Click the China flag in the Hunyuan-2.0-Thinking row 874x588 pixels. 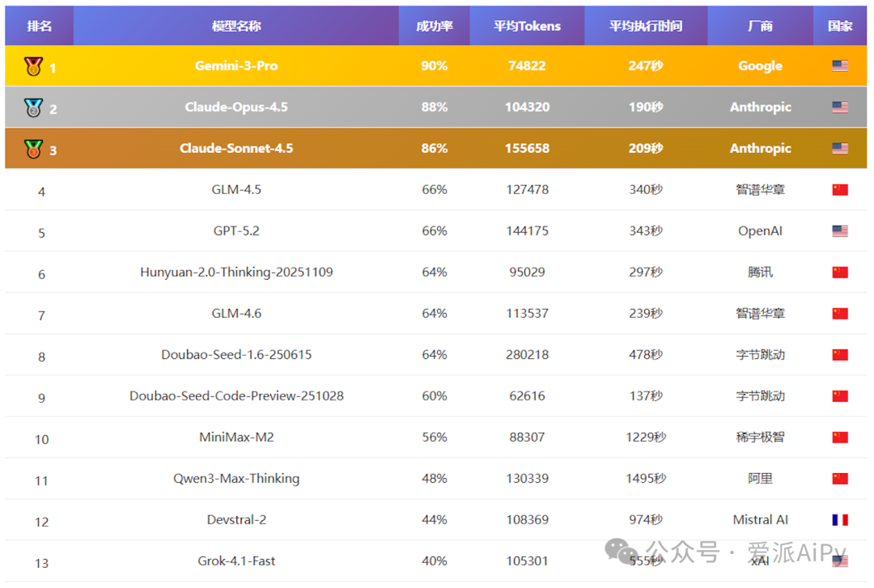pyautogui.click(x=840, y=272)
